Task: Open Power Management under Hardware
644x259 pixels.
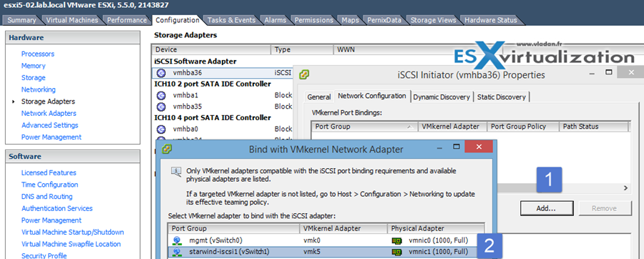Action: pyautogui.click(x=52, y=137)
